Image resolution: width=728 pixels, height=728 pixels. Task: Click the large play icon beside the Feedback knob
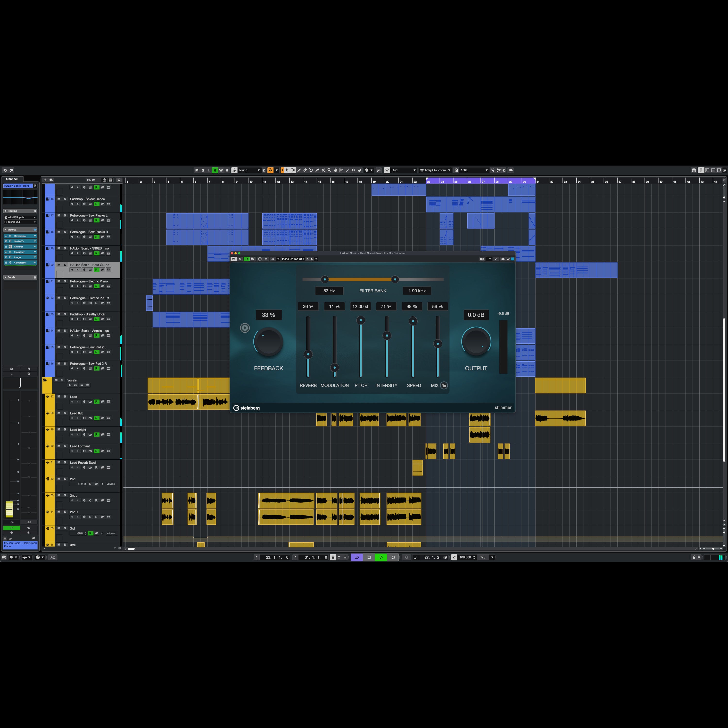(x=245, y=328)
